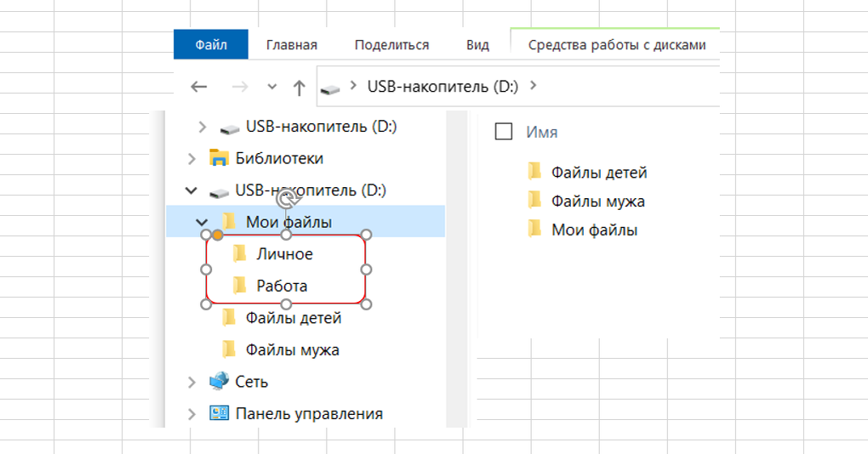Click the Сеть network globe icon

(220, 381)
